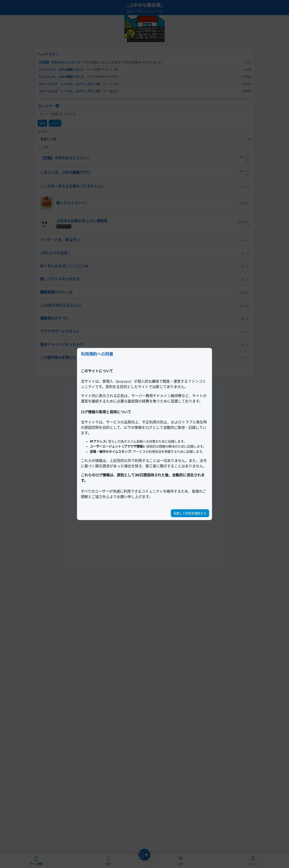Viewport: 289px width, 868px height.
Task: Open thread ぷゆぷゆ五七五スレ
Action: click(x=144, y=306)
